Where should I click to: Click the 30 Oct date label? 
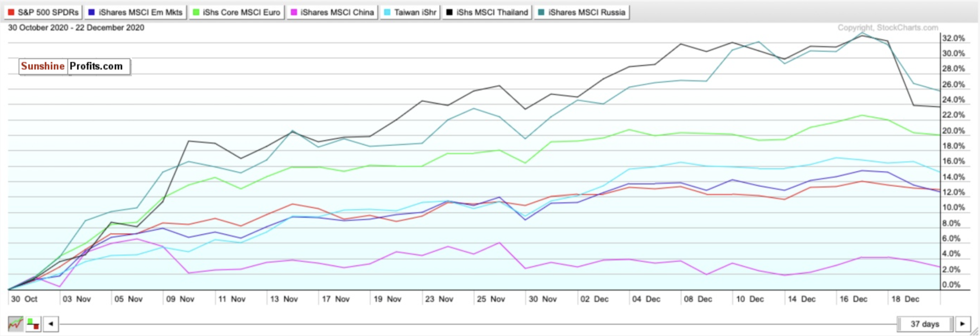tap(24, 299)
